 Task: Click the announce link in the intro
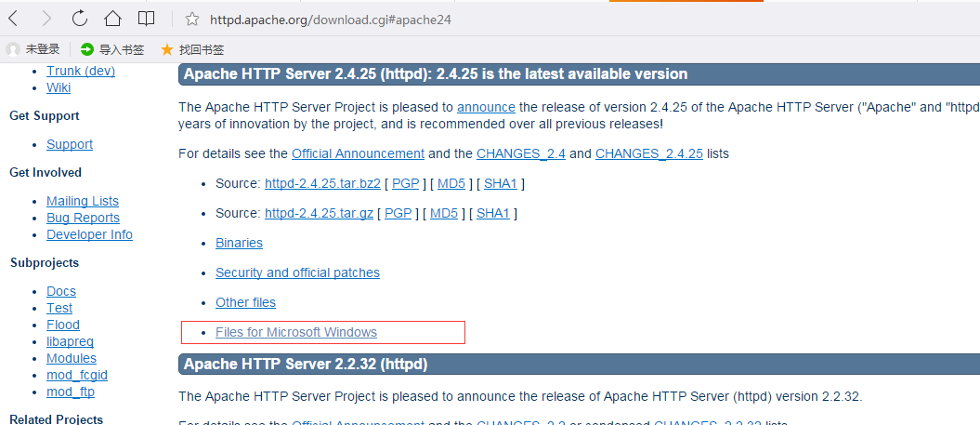tap(486, 107)
